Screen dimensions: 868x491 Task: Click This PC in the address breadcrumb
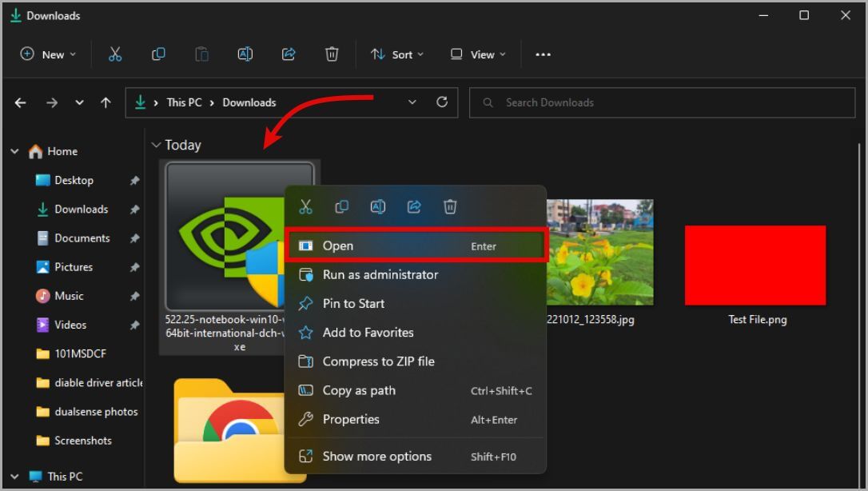pos(184,102)
